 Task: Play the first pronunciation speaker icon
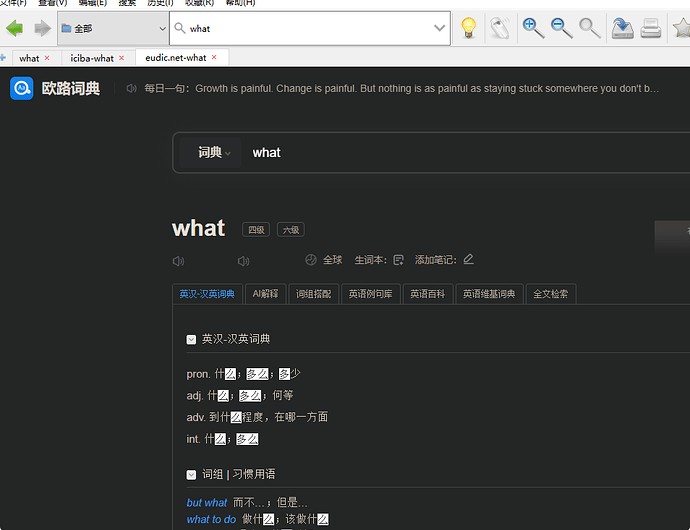click(178, 261)
